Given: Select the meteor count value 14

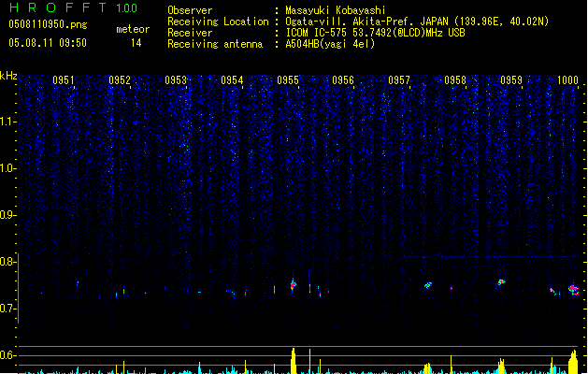Looking at the screenshot, I should 136,43.
